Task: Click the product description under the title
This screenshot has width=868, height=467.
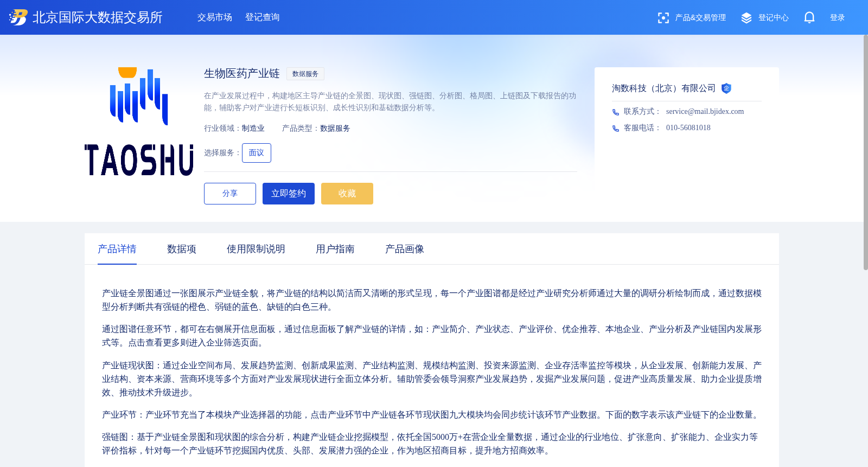Action: (x=390, y=101)
